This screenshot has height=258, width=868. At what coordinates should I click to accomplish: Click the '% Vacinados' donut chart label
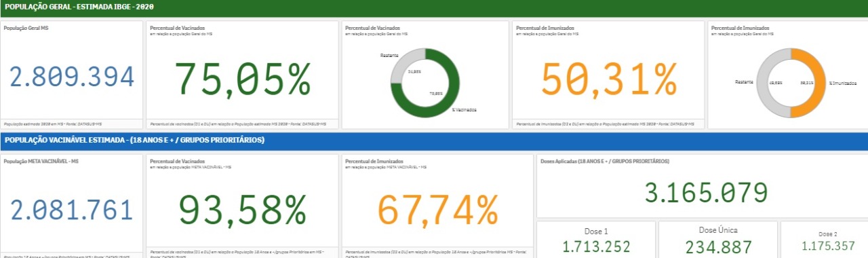pyautogui.click(x=465, y=109)
